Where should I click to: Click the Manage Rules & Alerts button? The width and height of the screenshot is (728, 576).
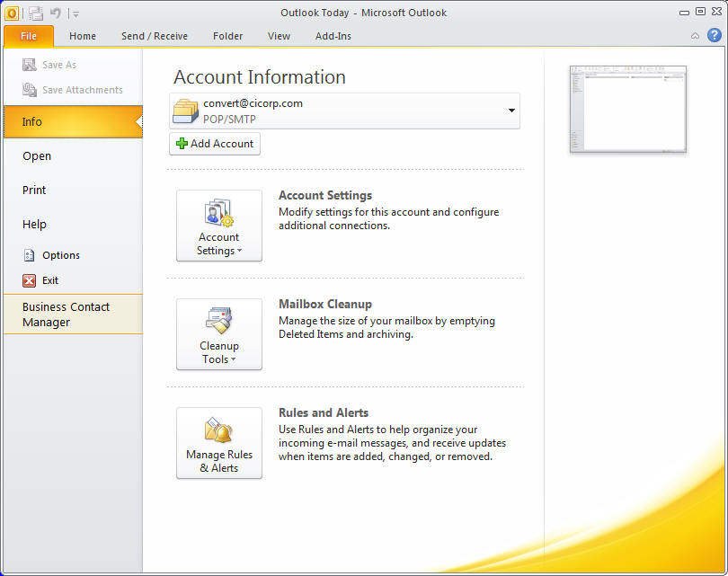pyautogui.click(x=219, y=443)
